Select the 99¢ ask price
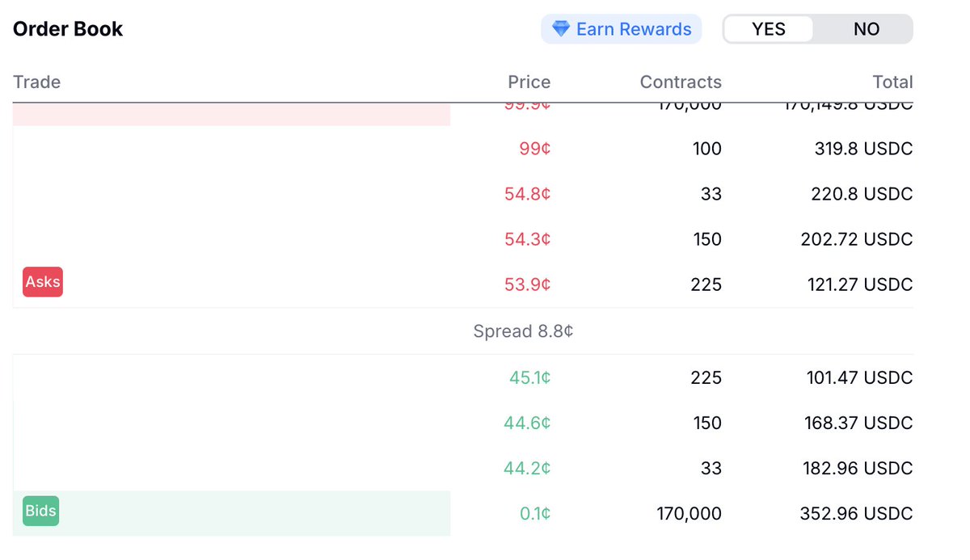This screenshot has width=970, height=560. tap(535, 149)
